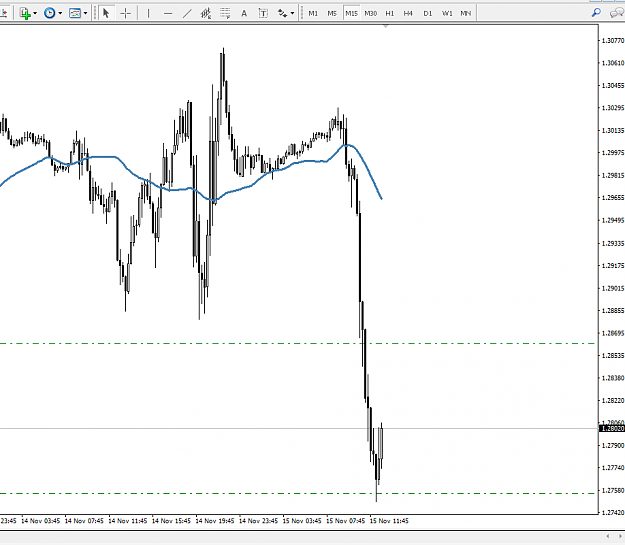Open the chart Templates button
This screenshot has height=545, width=625.
(x=75, y=13)
